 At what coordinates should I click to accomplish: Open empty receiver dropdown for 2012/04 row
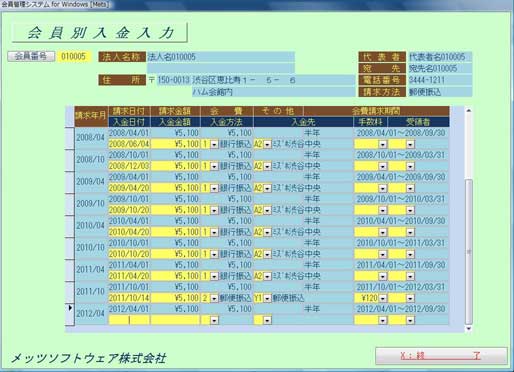(x=410, y=320)
